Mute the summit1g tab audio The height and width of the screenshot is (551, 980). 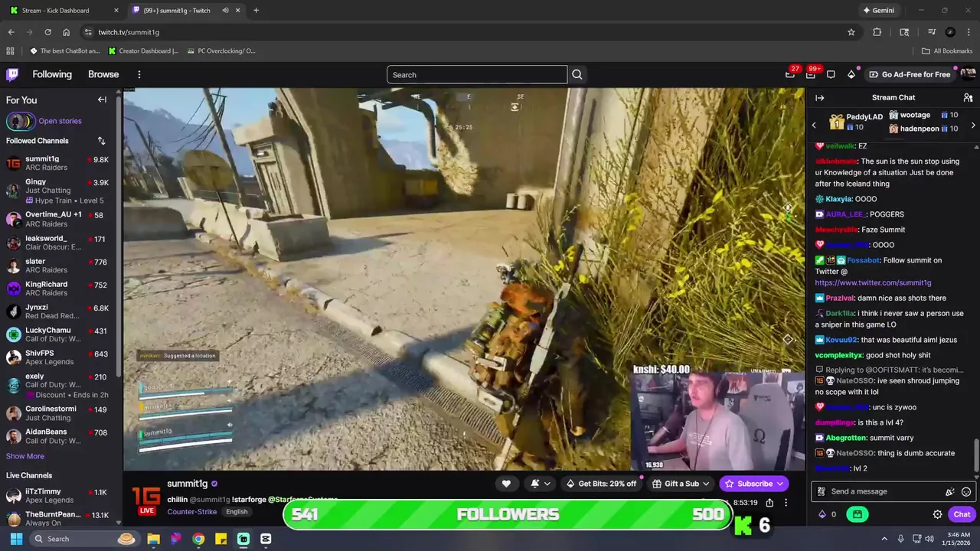coord(225,11)
